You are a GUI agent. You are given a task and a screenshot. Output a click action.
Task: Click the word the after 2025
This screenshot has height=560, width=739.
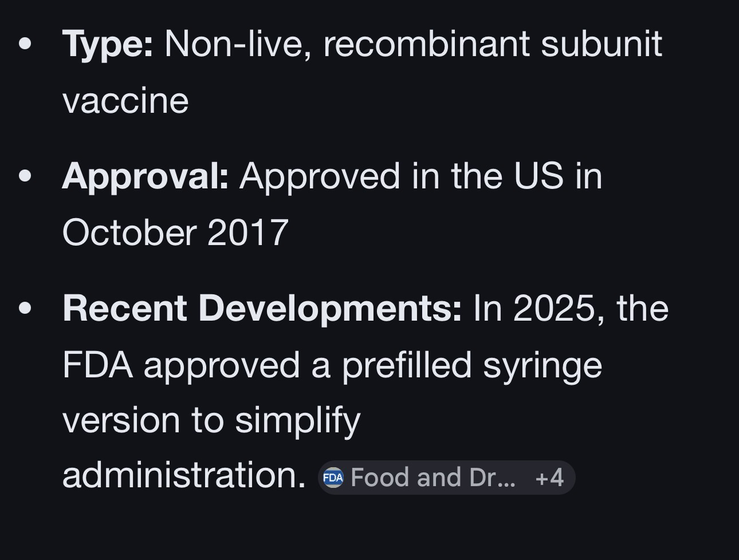642,307
